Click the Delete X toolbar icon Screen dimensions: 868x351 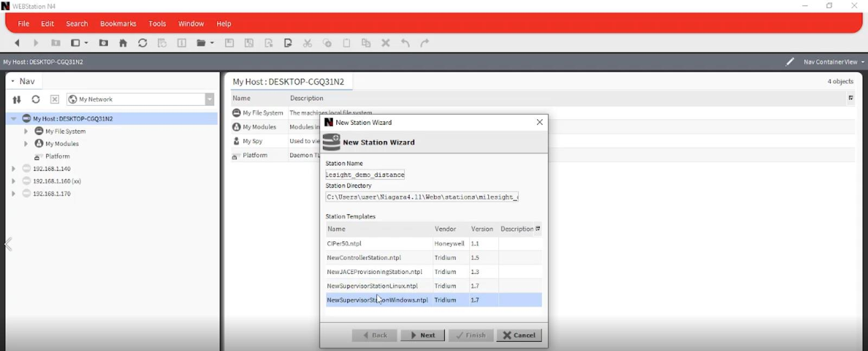point(386,43)
